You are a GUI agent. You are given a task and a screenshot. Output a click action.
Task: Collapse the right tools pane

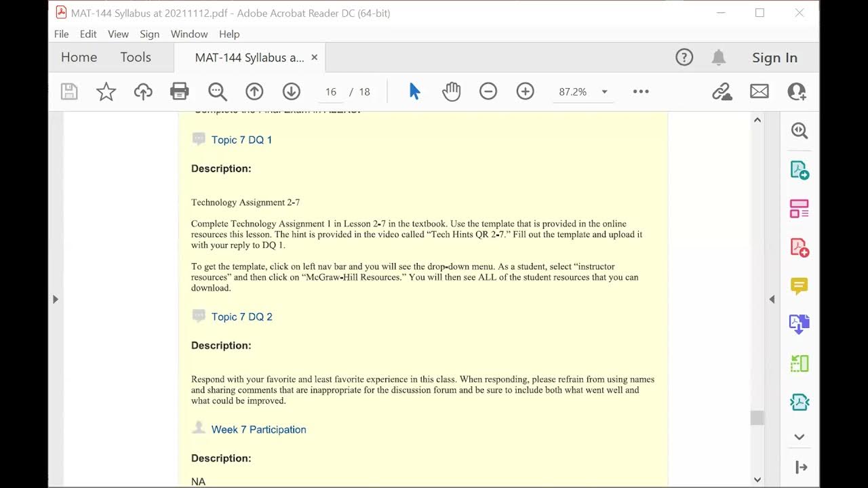pos(771,299)
